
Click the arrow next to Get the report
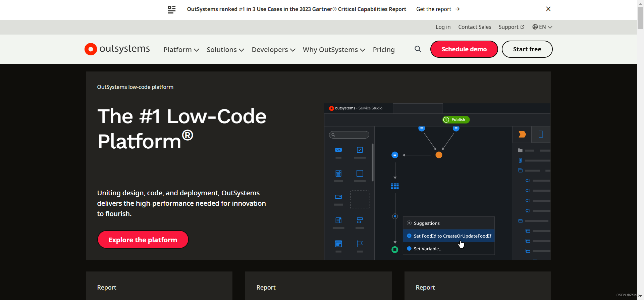[x=458, y=9]
